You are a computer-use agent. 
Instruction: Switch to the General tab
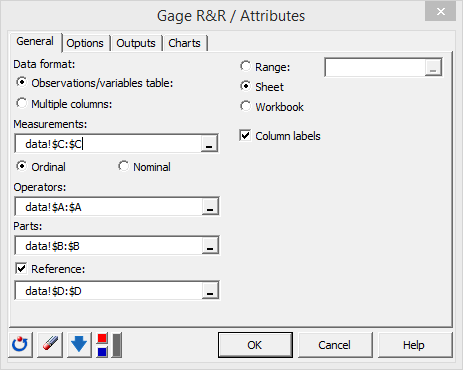35,42
